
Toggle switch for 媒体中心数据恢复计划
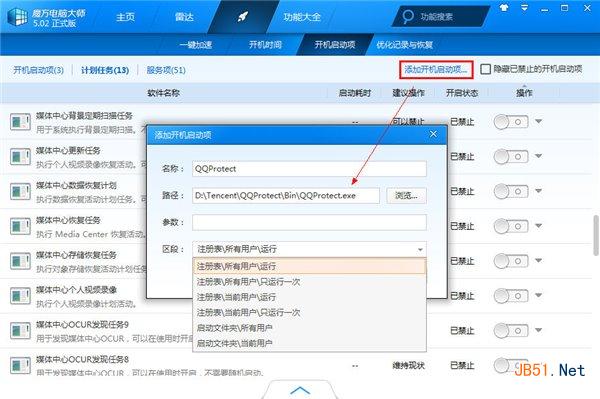[511, 191]
